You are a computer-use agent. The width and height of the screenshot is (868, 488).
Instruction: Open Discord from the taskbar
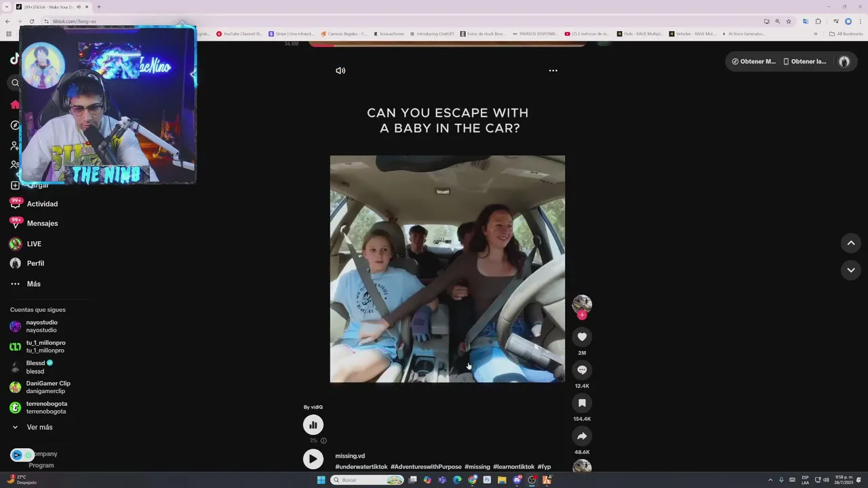pyautogui.click(x=517, y=480)
